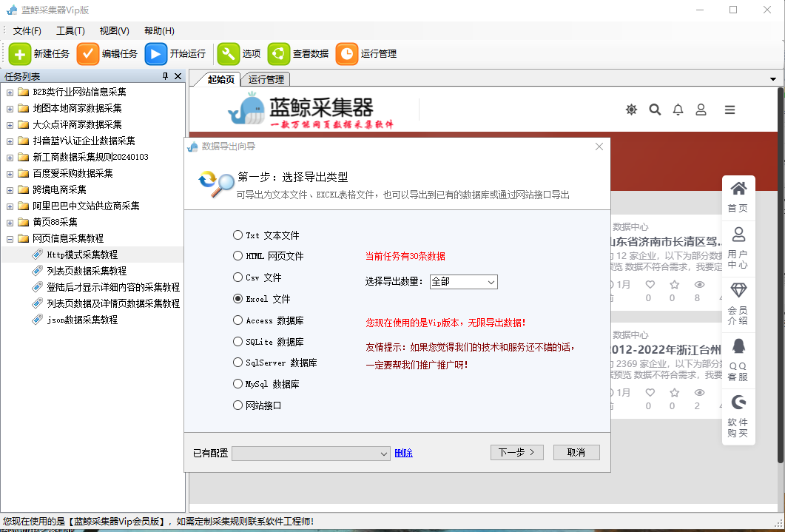Click the 下一步 button
The width and height of the screenshot is (785, 532).
(x=517, y=452)
